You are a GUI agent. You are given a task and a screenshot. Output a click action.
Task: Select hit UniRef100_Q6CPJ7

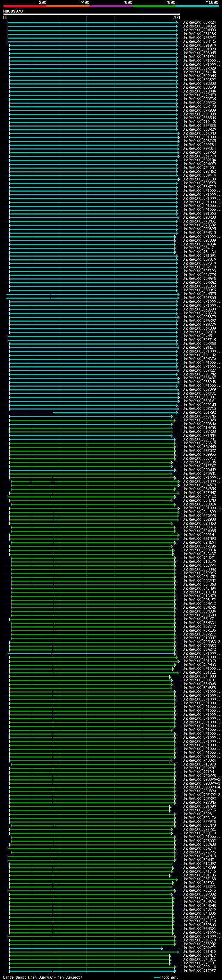pyautogui.click(x=199, y=458)
